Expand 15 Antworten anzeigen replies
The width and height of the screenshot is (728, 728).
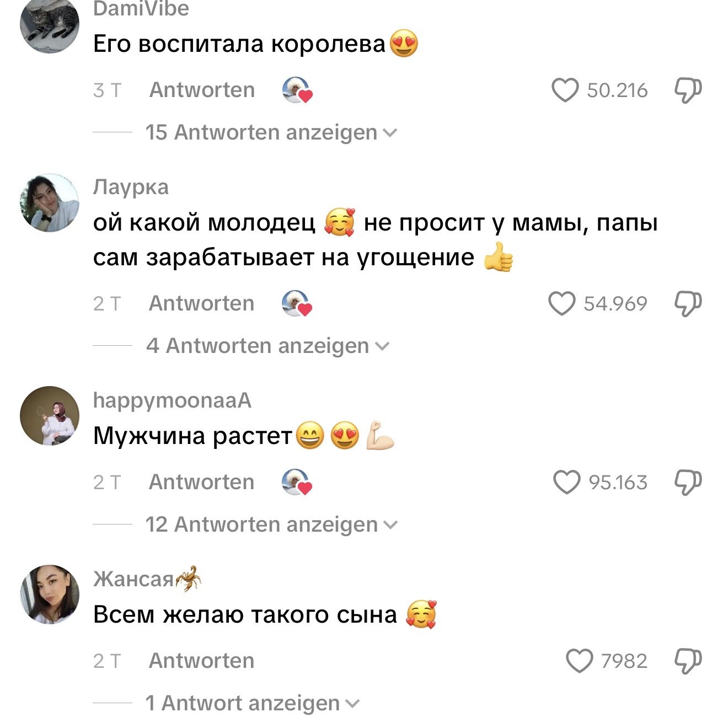point(271,133)
